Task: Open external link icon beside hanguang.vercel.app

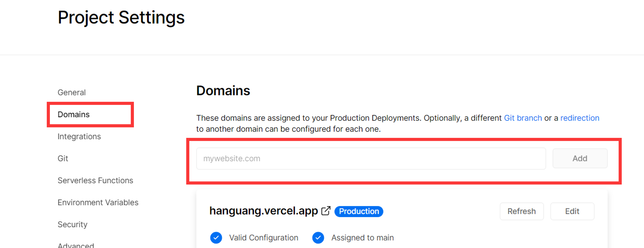Action: point(326,211)
